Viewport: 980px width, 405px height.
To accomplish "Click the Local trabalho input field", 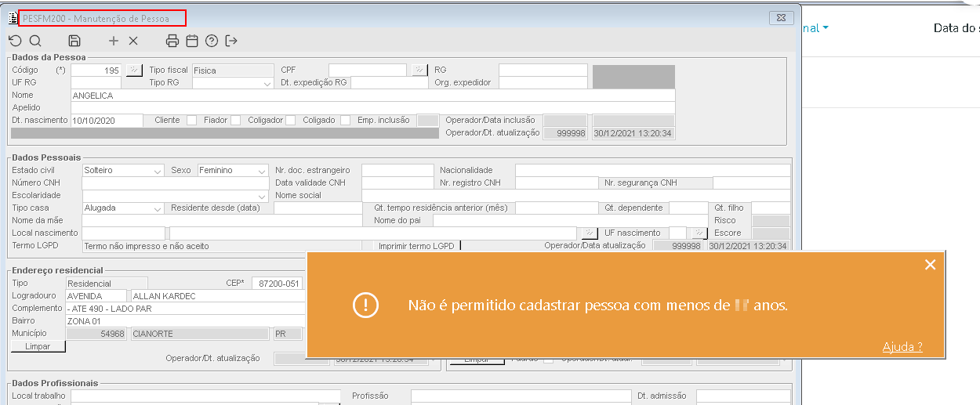I will 205,396.
